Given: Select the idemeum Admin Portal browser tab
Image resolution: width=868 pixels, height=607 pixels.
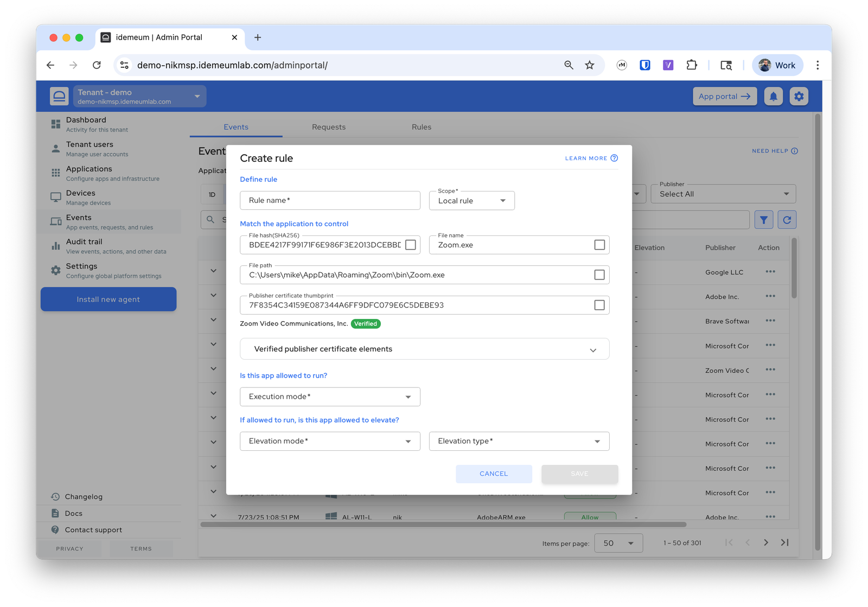Looking at the screenshot, I should [x=170, y=37].
